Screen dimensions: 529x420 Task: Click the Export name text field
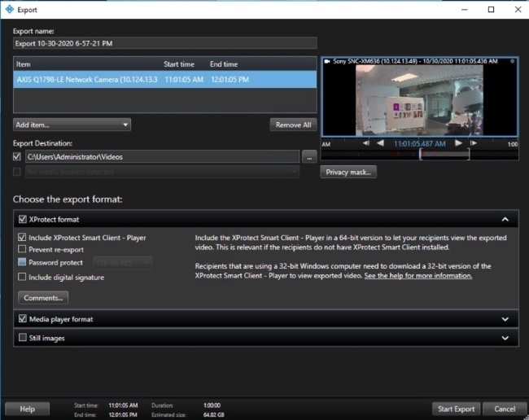(x=164, y=43)
